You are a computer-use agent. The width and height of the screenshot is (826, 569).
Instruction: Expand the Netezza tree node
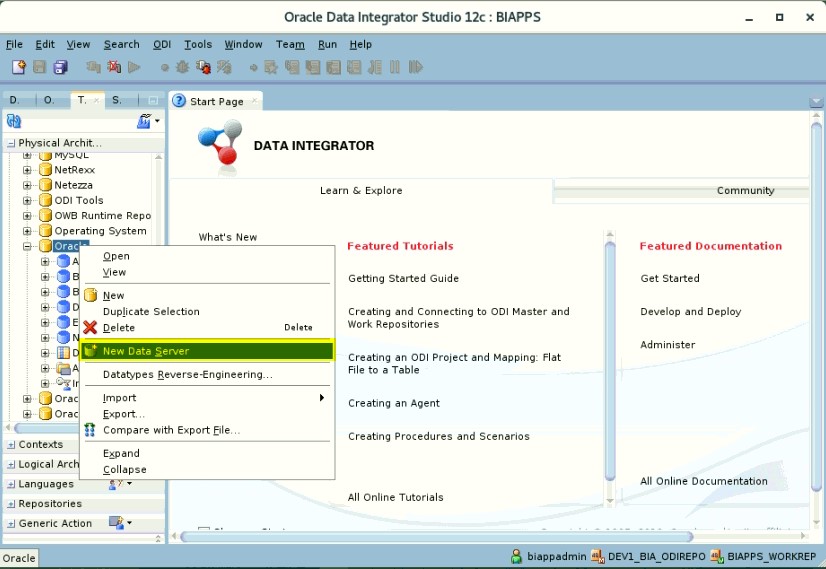click(27, 185)
